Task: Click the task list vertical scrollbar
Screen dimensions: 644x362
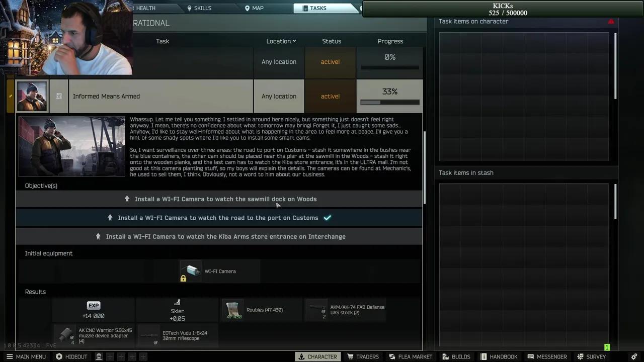Action: click(425, 167)
